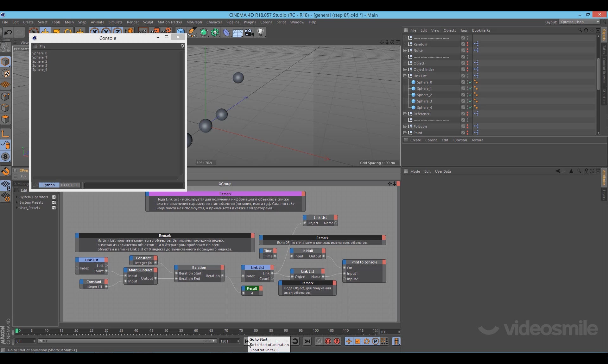Open the MoGraph menu
608x364 pixels.
[x=194, y=22]
